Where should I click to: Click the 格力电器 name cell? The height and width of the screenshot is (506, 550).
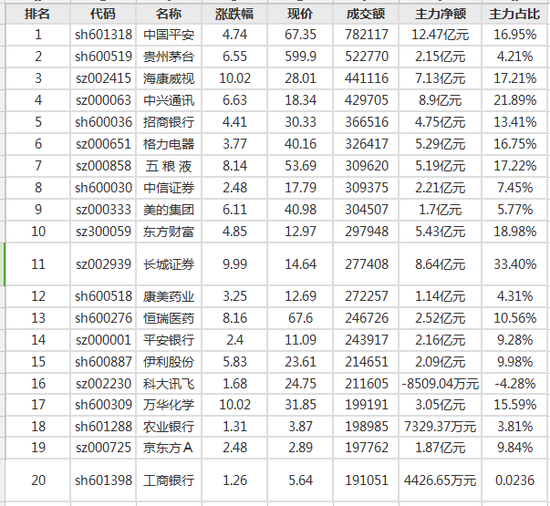169,144
